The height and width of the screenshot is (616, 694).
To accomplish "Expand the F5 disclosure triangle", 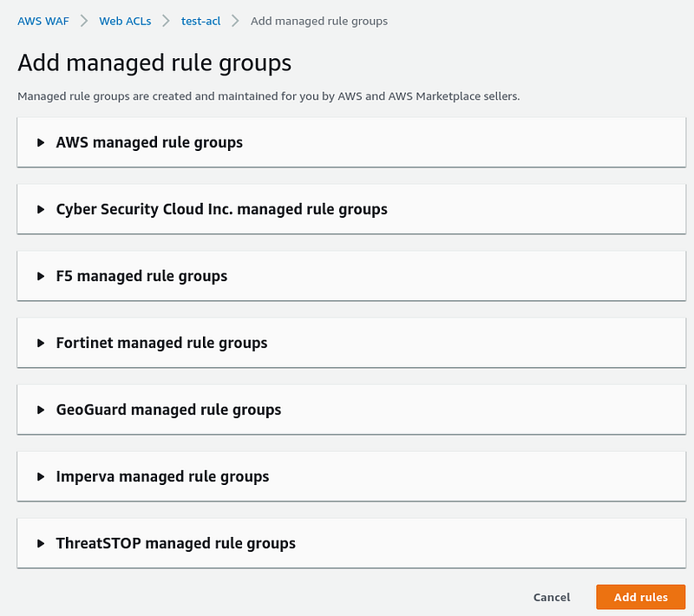I will tap(41, 276).
